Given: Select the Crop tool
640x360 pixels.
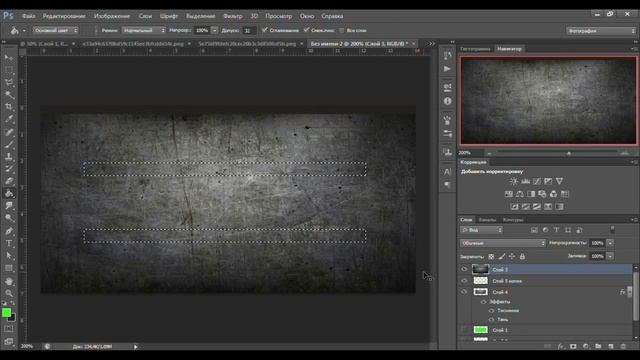Looking at the screenshot, I should [x=9, y=107].
